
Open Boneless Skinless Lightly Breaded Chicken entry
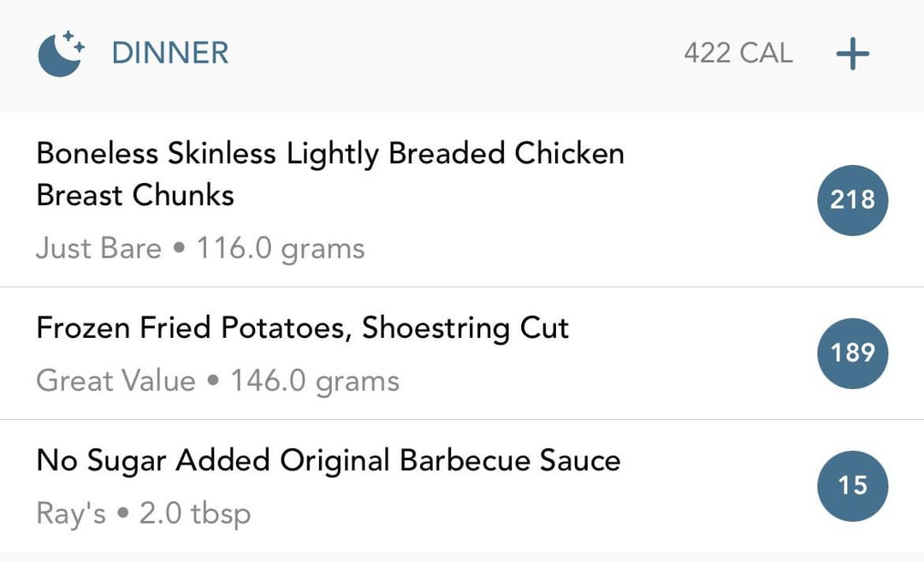pyautogui.click(x=462, y=199)
